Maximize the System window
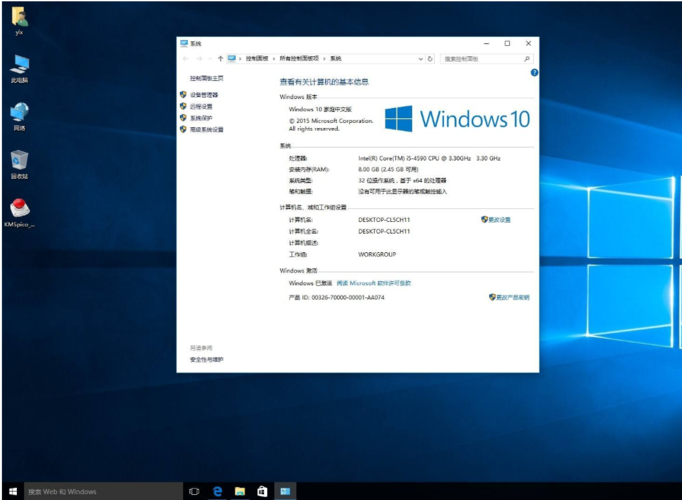Screen dimensions: 682x500 (x=507, y=43)
